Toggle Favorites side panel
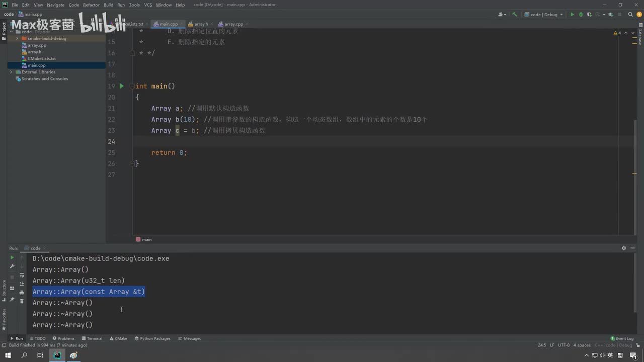Viewport: 644px width, 362px height. click(4, 319)
